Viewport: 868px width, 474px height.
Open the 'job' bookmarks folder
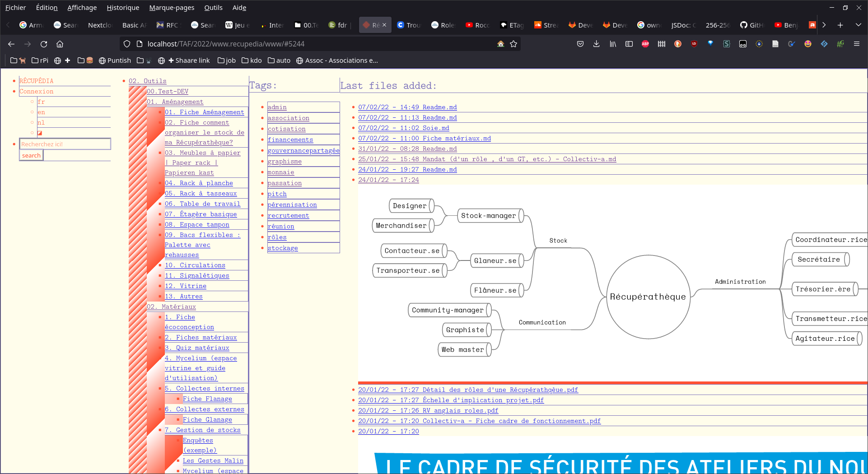(x=226, y=60)
